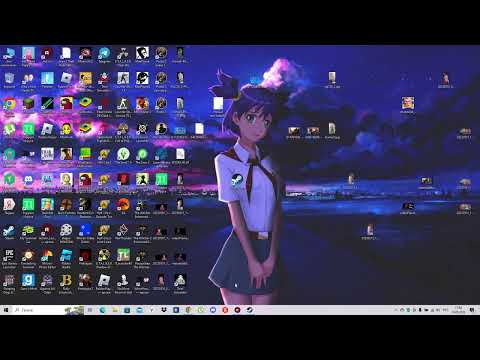Expand the hidden system tray icons
Screen dimensions: 480x360
tap(396, 310)
